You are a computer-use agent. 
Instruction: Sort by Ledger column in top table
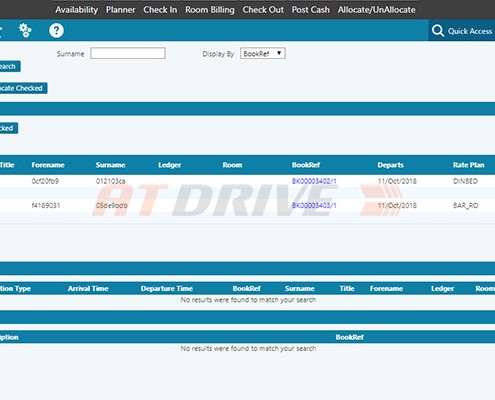(x=170, y=165)
